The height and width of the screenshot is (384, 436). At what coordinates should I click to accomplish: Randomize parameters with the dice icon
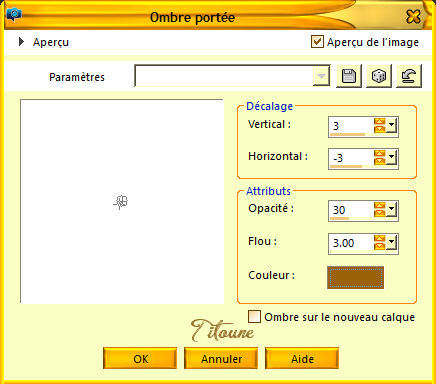click(x=379, y=76)
